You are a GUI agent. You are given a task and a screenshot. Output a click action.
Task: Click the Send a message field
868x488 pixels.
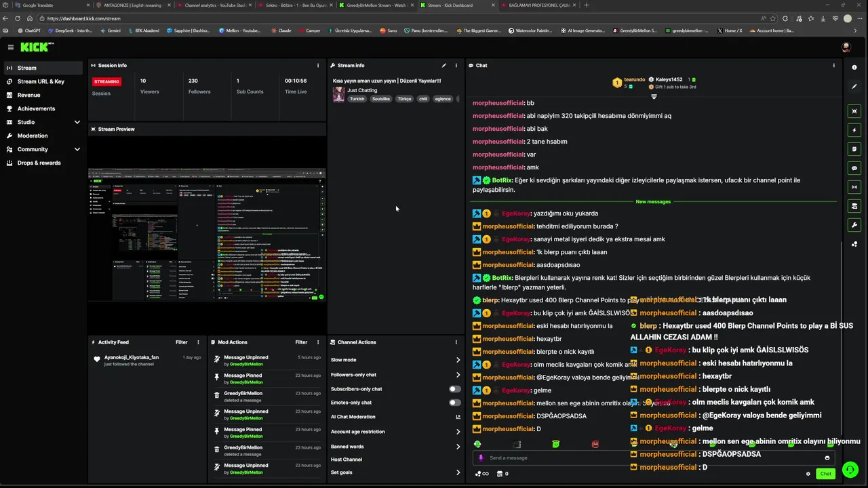point(654,458)
